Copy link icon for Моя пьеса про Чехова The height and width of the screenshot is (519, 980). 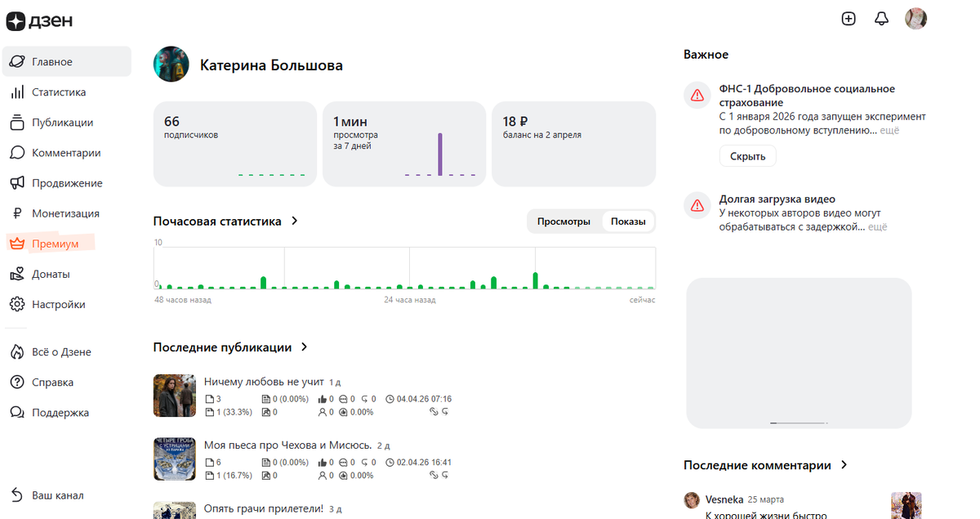click(434, 475)
